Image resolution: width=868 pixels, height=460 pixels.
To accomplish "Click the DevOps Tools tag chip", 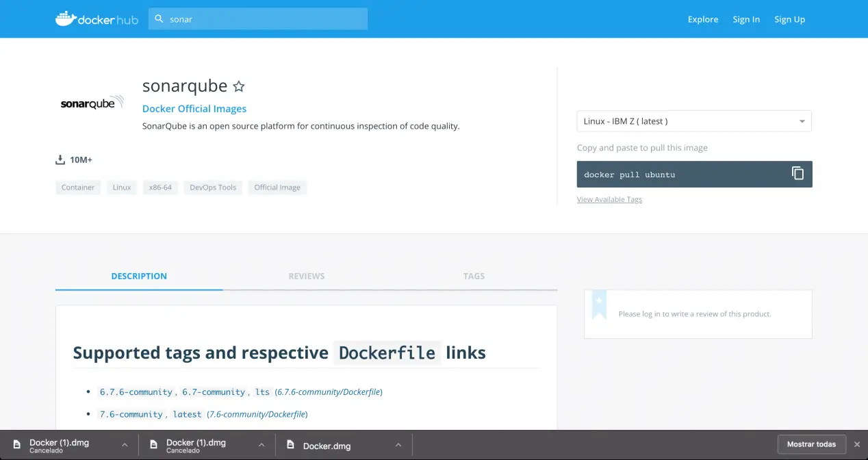I will pos(213,187).
